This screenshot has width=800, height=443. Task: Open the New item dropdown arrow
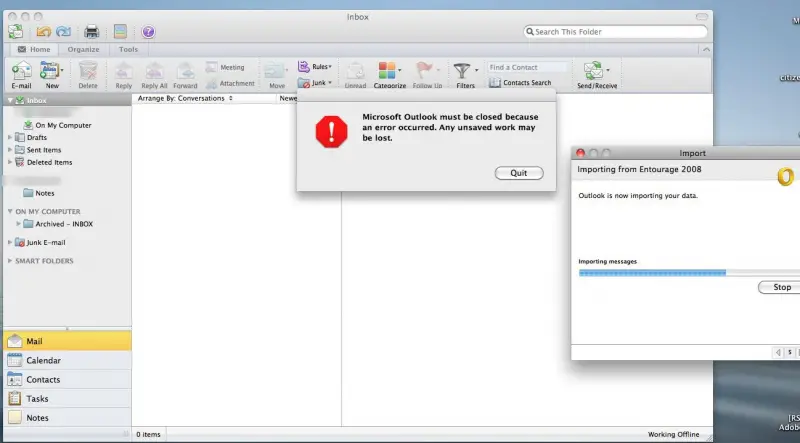coord(62,70)
